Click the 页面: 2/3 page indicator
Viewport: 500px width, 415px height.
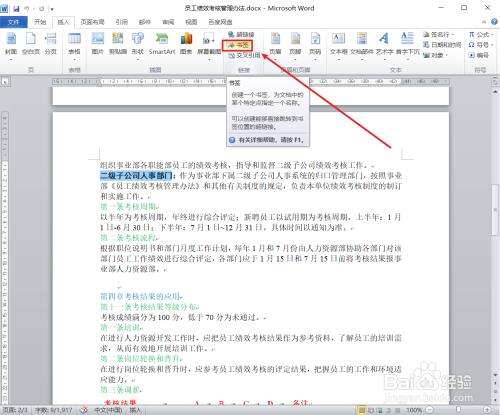(14, 410)
